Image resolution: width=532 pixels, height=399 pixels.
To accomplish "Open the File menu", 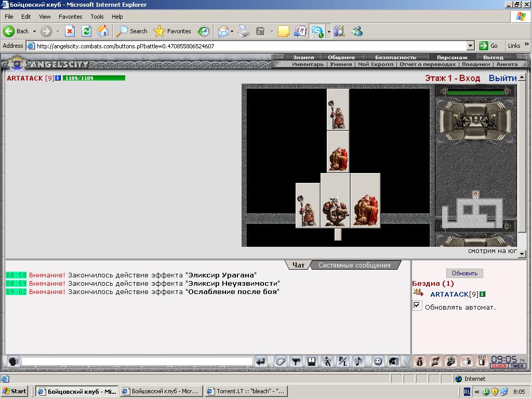I will tap(9, 17).
